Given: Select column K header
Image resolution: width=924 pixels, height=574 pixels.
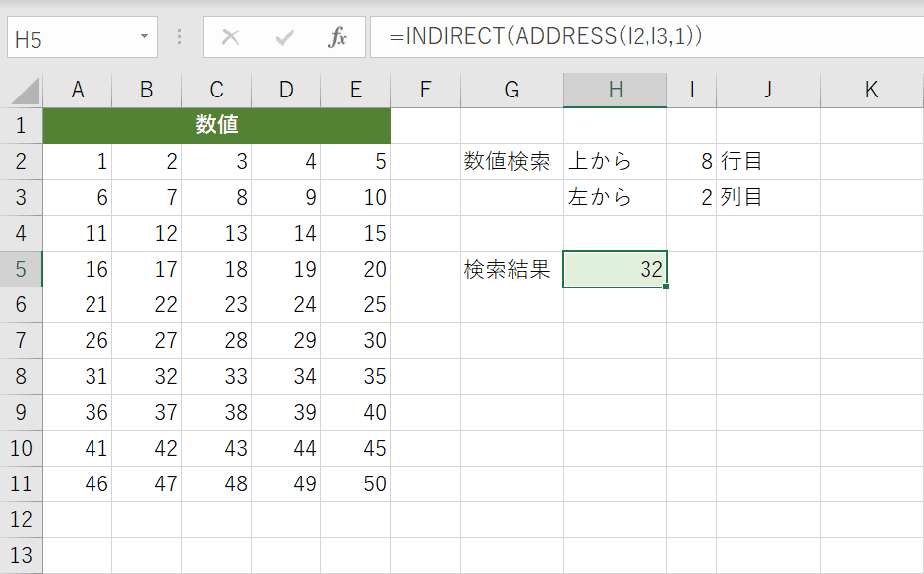Looking at the screenshot, I should (x=871, y=91).
